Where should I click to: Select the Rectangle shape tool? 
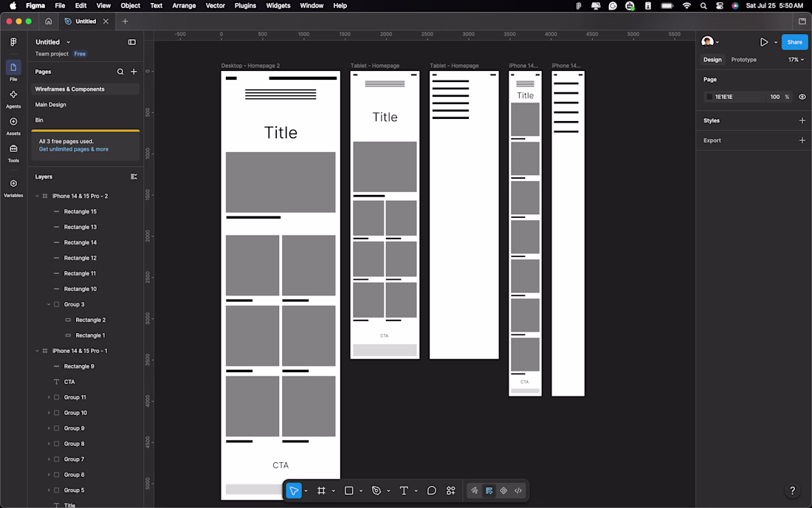348,490
